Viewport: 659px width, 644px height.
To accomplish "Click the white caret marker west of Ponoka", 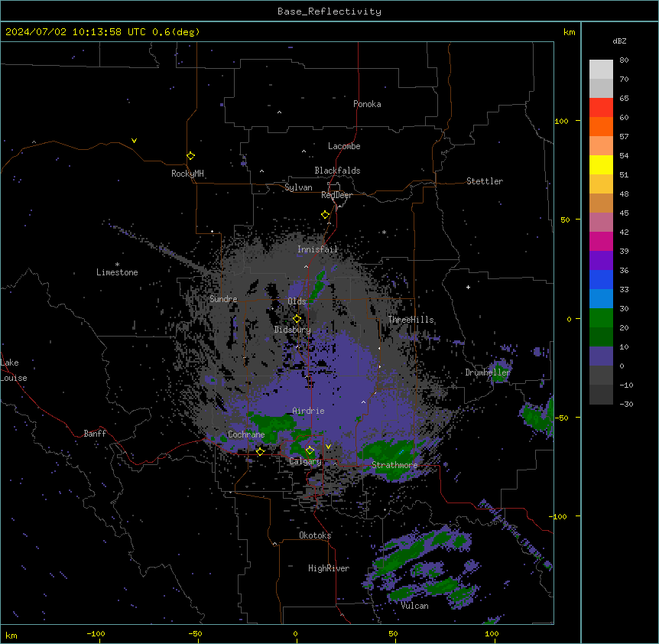I will 279,112.
